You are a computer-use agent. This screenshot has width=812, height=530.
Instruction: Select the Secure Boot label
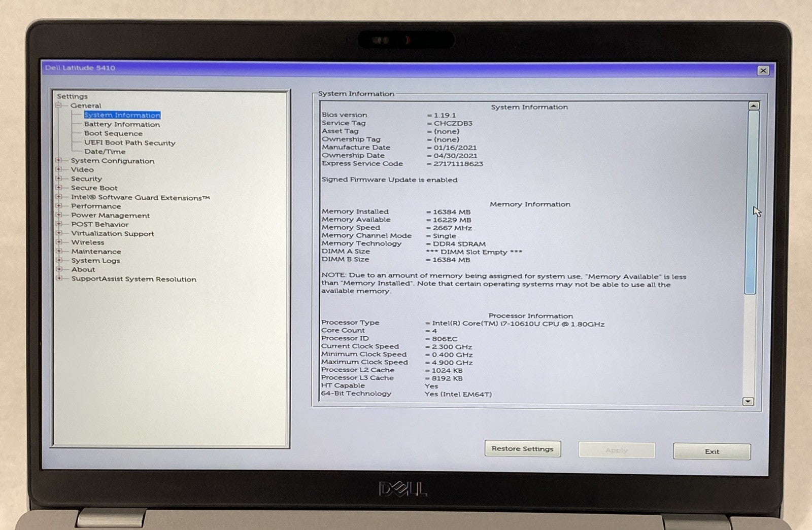coord(94,188)
